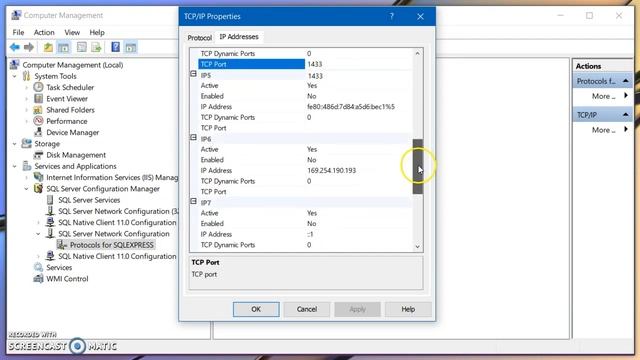The height and width of the screenshot is (360, 640).
Task: Click Computer Management (Local) root node
Action: tap(72, 65)
